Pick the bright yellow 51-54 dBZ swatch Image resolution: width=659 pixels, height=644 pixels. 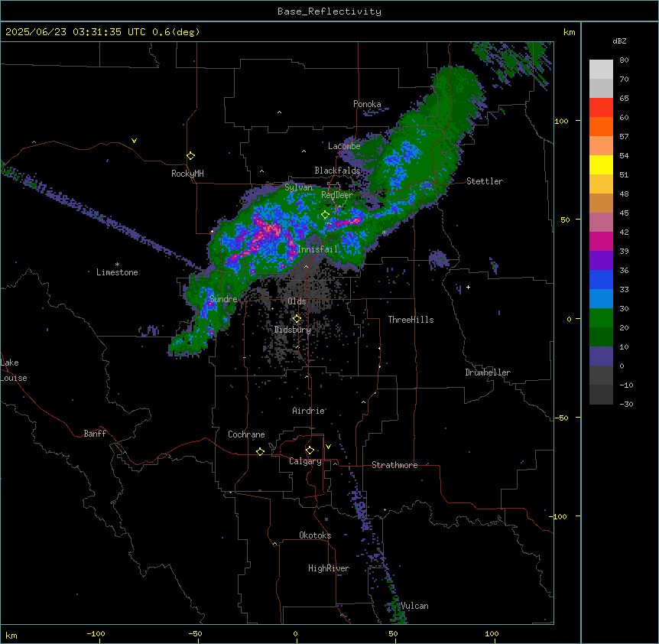(601, 164)
